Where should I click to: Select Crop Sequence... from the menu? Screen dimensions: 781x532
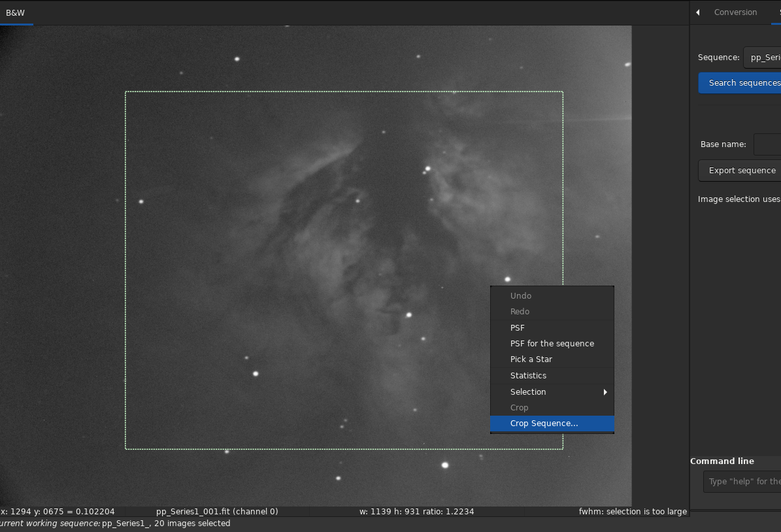[544, 424]
